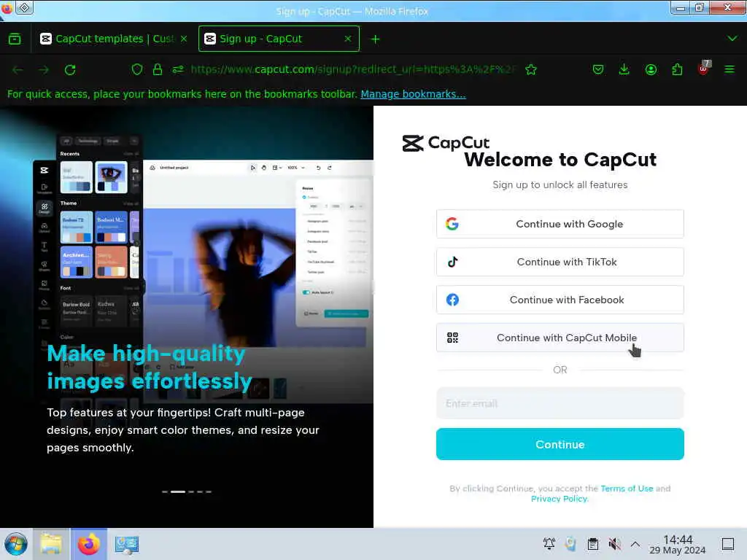Click the uBlock Origin extension icon
747x560 pixels.
(x=704, y=68)
